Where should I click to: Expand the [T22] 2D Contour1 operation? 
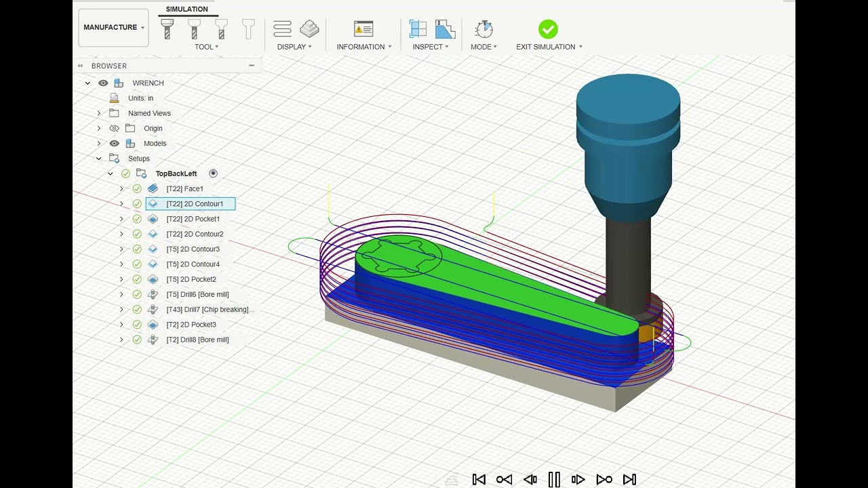pos(122,204)
